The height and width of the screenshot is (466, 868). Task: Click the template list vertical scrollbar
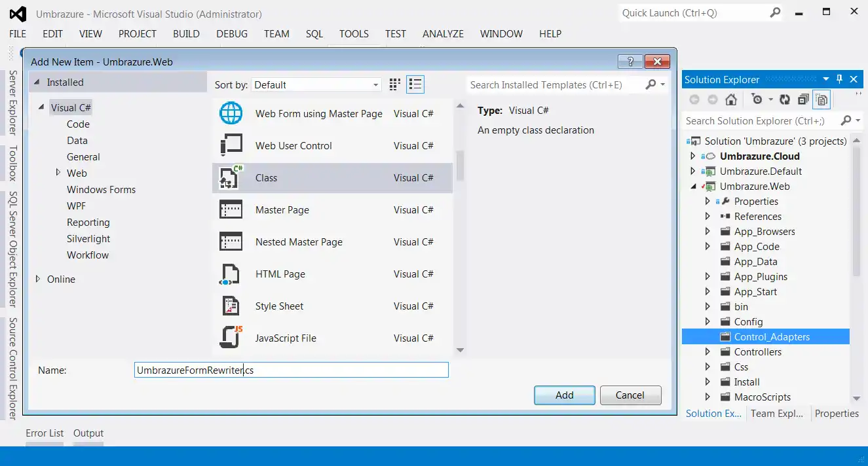(460, 165)
